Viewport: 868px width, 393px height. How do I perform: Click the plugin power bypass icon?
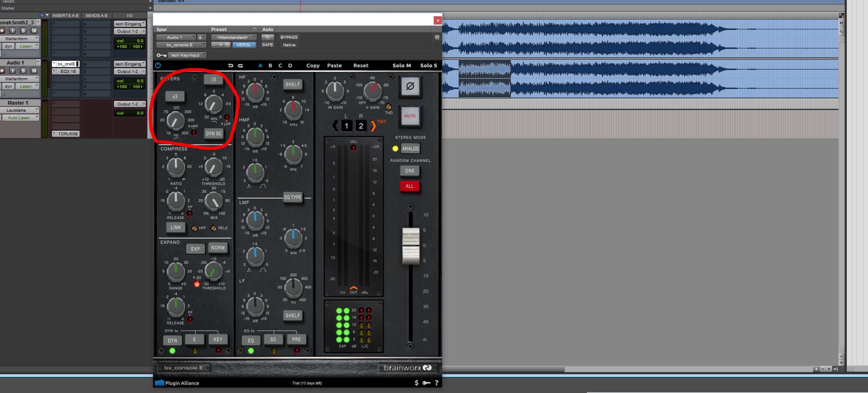click(158, 65)
